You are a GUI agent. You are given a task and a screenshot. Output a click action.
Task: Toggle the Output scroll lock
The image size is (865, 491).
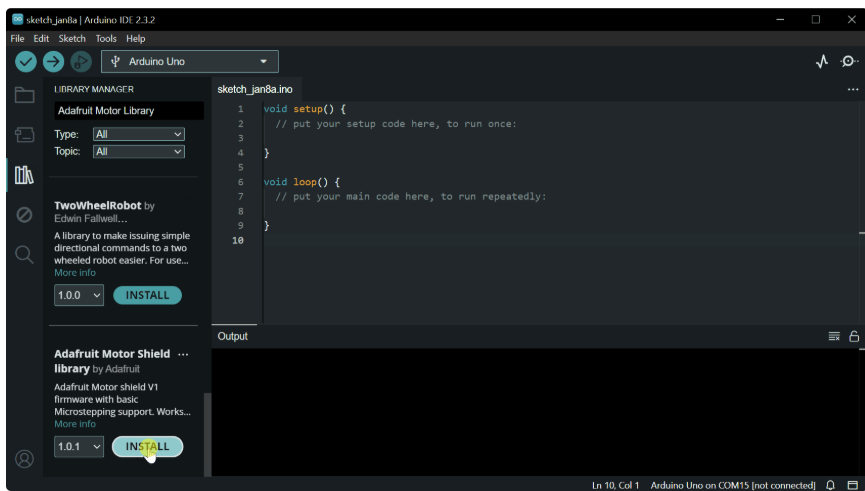854,336
